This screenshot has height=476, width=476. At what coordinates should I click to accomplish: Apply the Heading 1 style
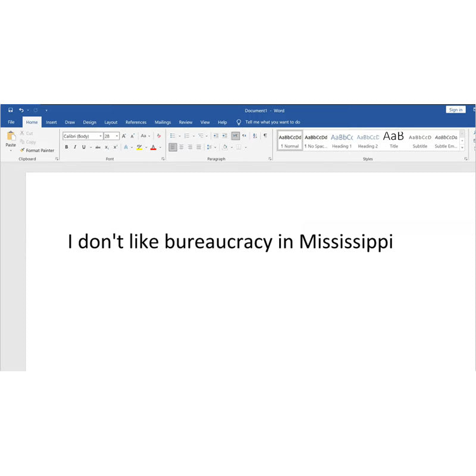click(342, 140)
